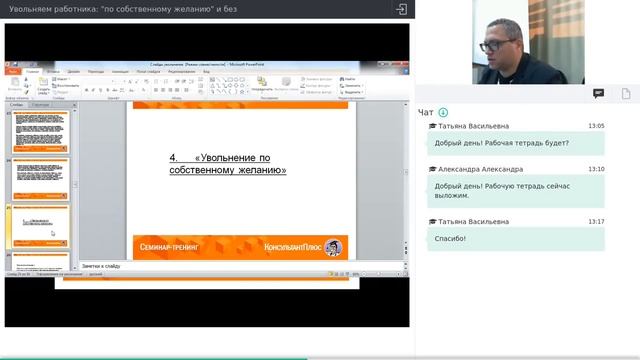Click the PowerPoint zoom slider in status bar
This screenshot has width=640, height=360.
coord(380,274)
